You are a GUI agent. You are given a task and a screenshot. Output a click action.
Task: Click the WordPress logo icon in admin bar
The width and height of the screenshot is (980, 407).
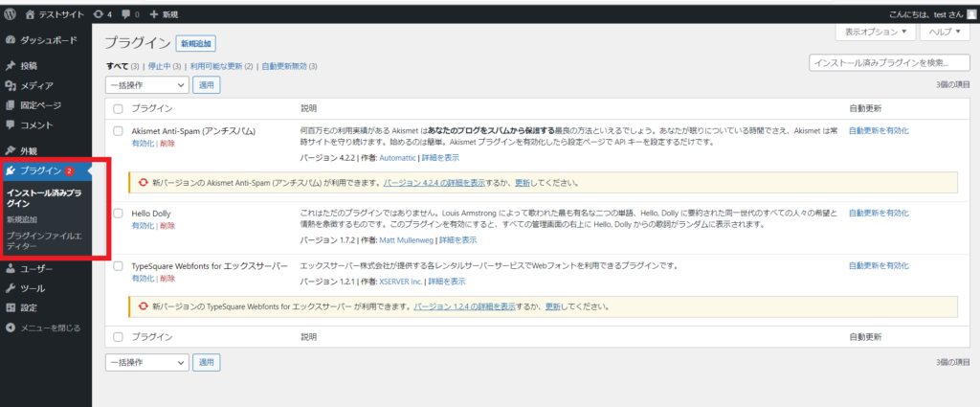click(10, 13)
